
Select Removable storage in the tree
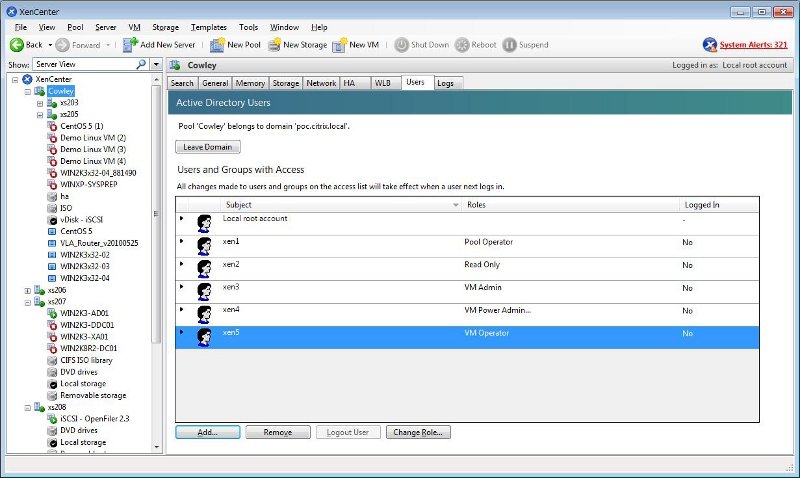point(93,395)
